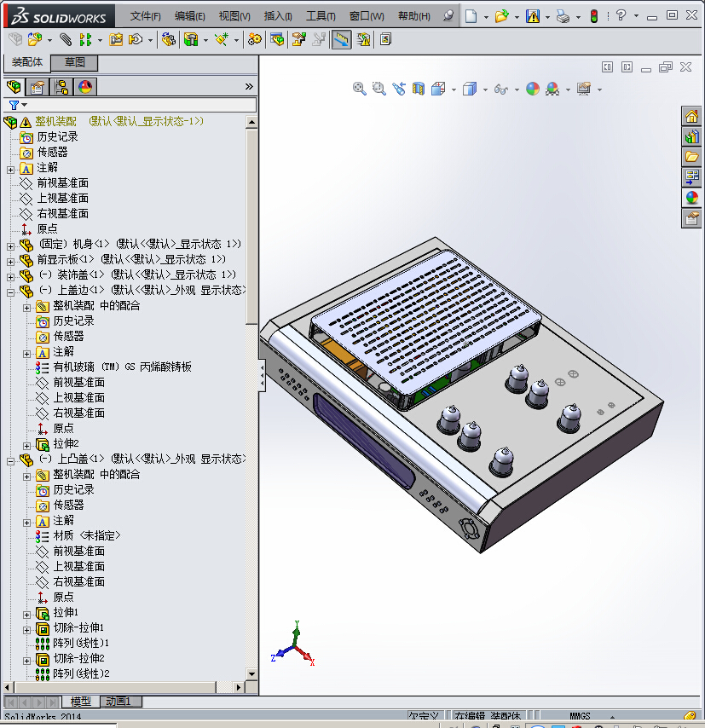705x728 pixels.
Task: Expand 切除-拉伸1 feature node
Action: click(27, 630)
